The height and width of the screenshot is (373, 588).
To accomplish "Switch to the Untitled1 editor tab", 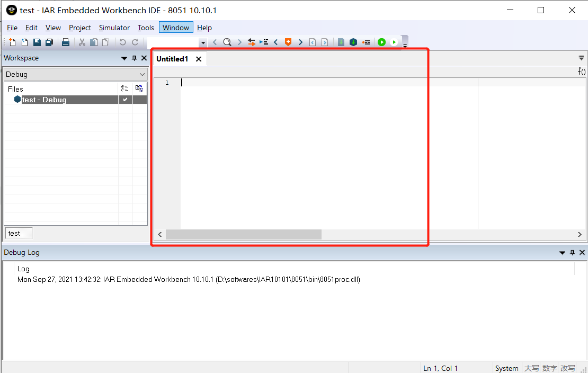I will (172, 59).
